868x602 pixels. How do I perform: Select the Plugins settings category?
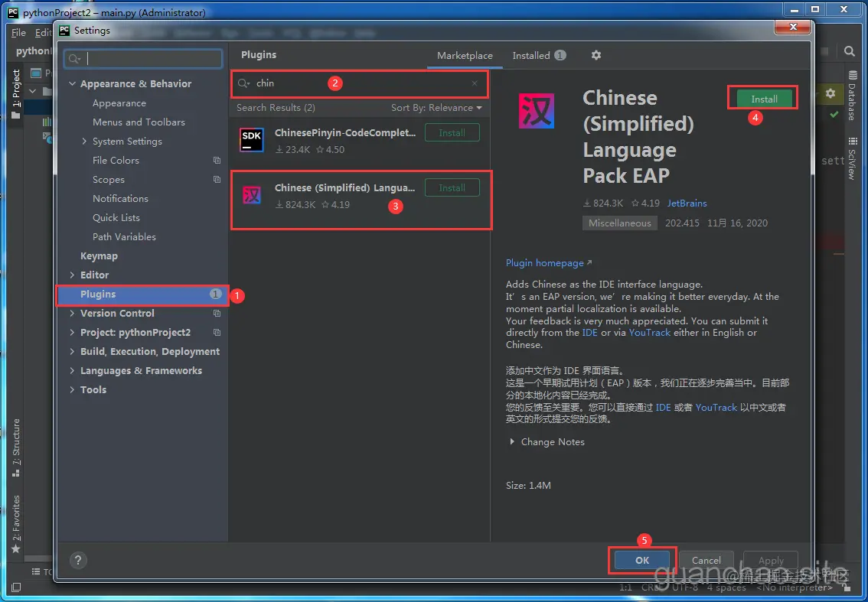click(x=143, y=294)
